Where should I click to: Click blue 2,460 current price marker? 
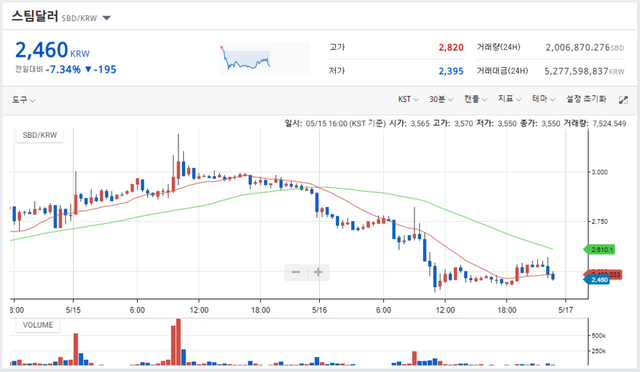point(597,280)
